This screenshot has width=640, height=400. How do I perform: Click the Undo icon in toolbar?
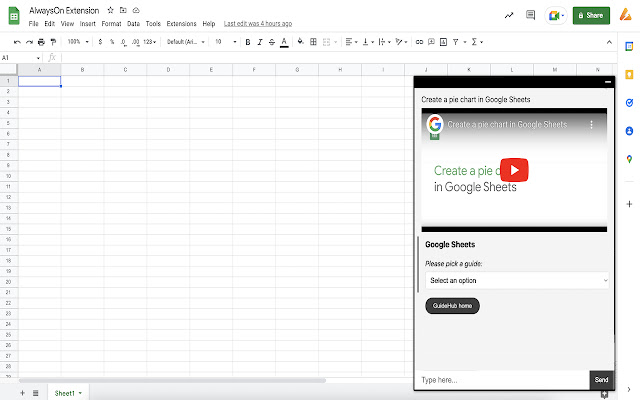(x=17, y=42)
